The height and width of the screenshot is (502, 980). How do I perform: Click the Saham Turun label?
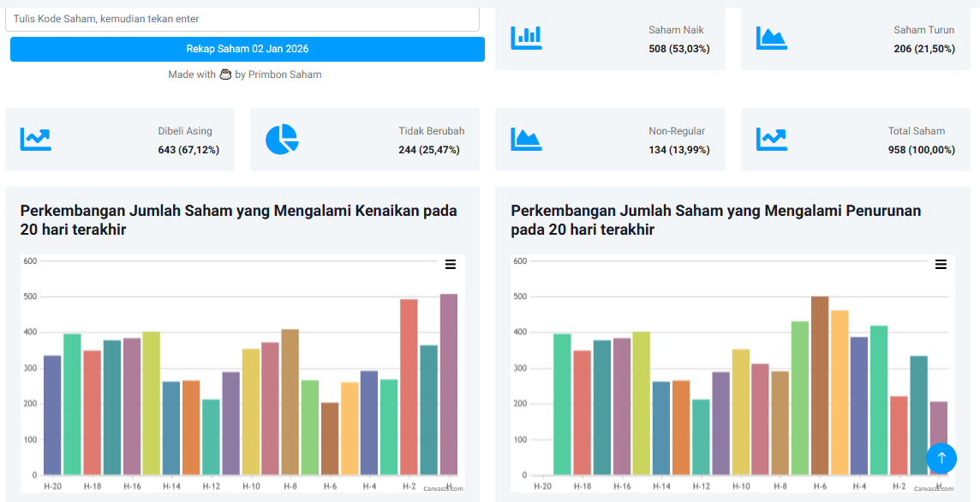coord(924,30)
